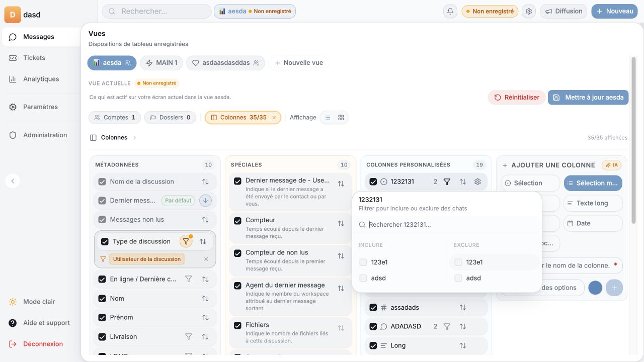Expand the Colonnes breadcrumb chevron

point(135,137)
